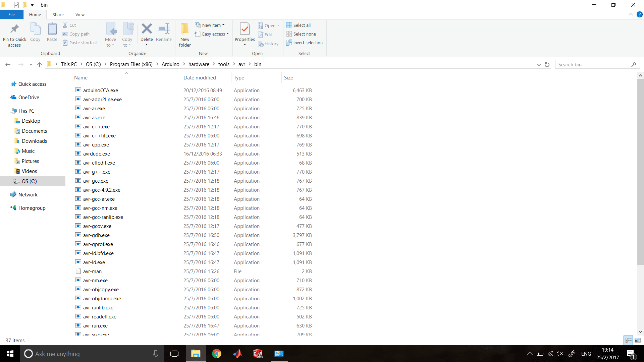Click the Edit ribbon command

click(265, 35)
